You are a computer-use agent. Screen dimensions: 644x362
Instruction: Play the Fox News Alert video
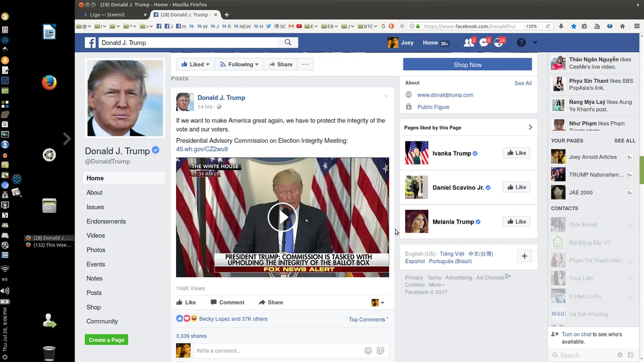click(282, 217)
